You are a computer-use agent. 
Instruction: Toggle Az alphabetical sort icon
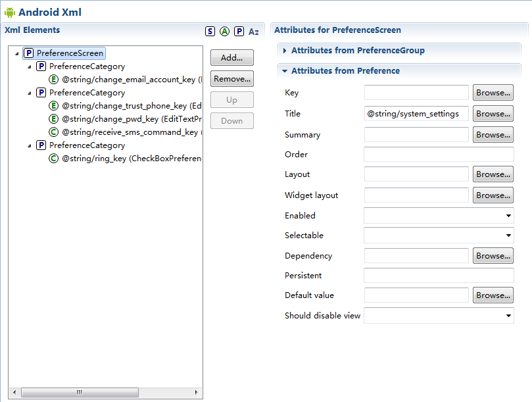(254, 31)
